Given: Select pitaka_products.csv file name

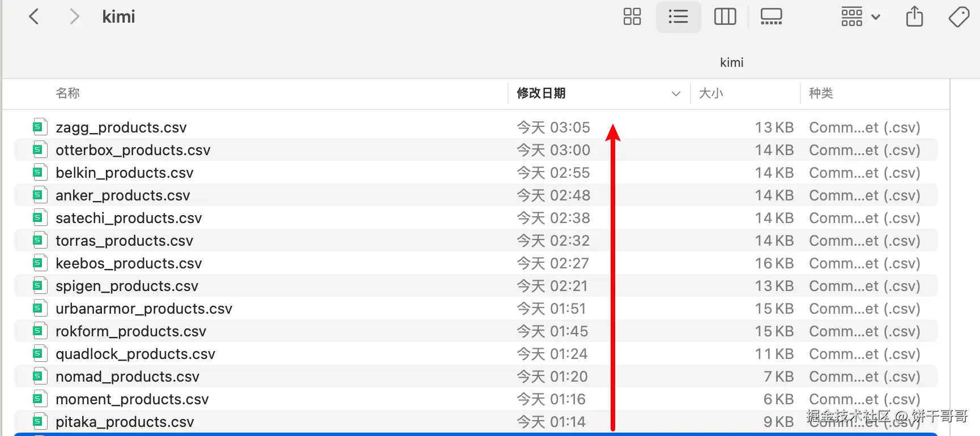Looking at the screenshot, I should coord(125,422).
